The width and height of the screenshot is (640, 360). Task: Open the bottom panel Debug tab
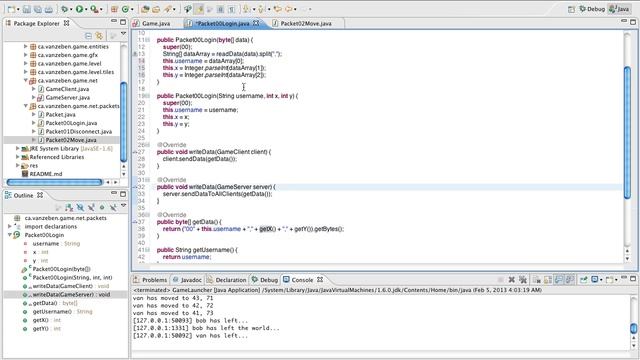[264, 280]
